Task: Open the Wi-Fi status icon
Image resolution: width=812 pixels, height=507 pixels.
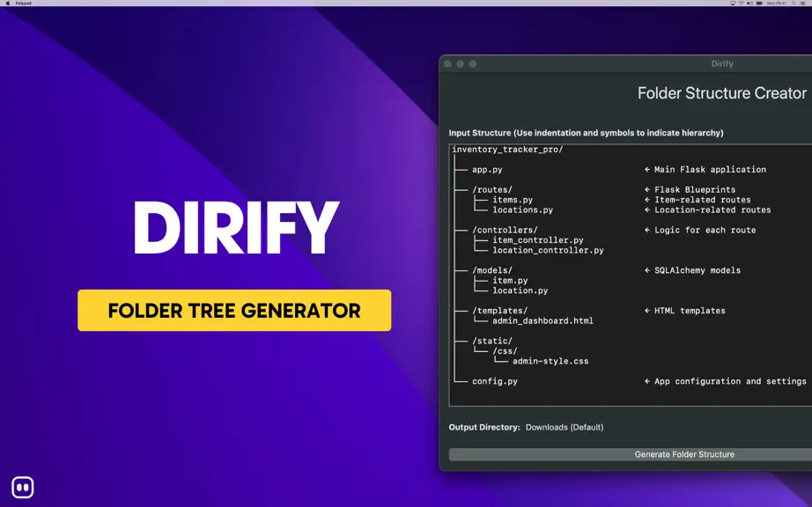Action: (x=741, y=4)
